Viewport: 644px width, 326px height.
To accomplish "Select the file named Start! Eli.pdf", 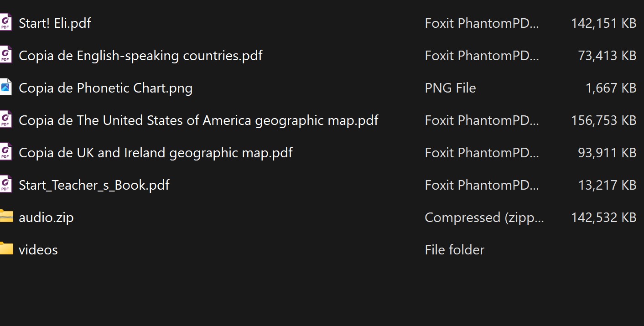I will point(55,23).
